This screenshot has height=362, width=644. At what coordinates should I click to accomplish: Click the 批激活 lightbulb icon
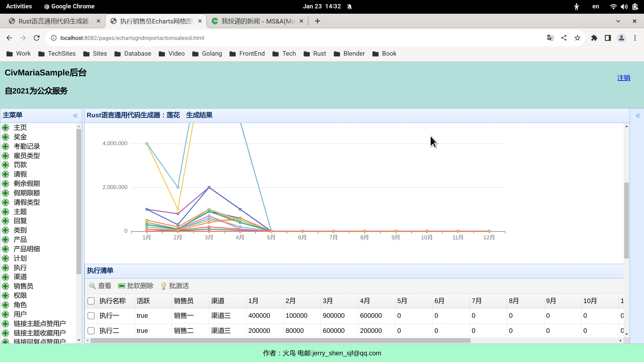(163, 286)
